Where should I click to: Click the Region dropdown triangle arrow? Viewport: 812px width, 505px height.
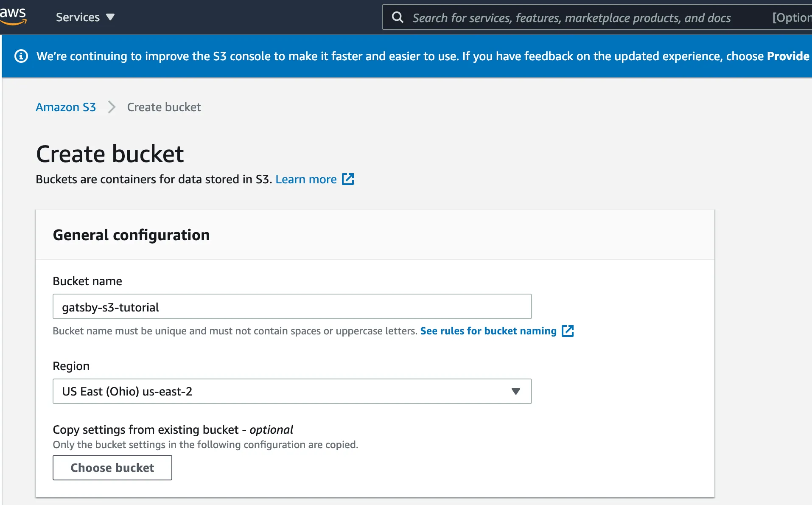[515, 391]
